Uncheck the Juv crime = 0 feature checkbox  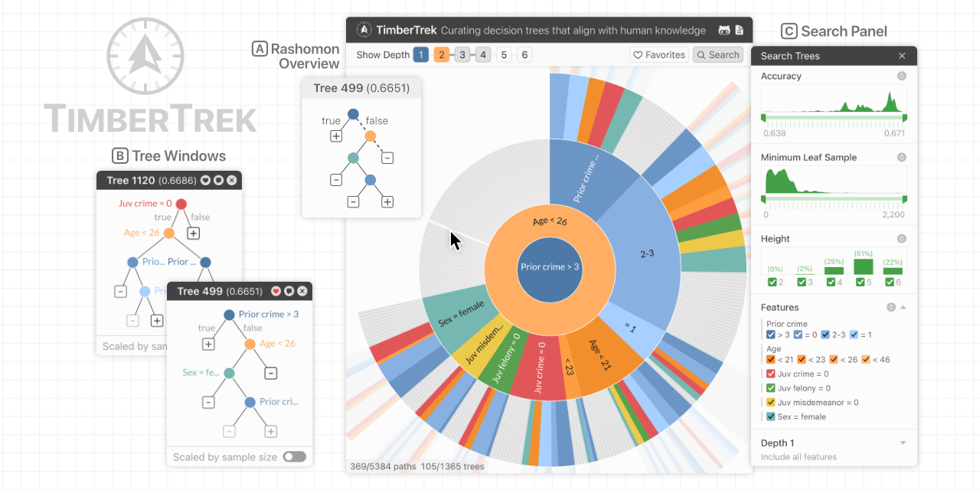771,374
